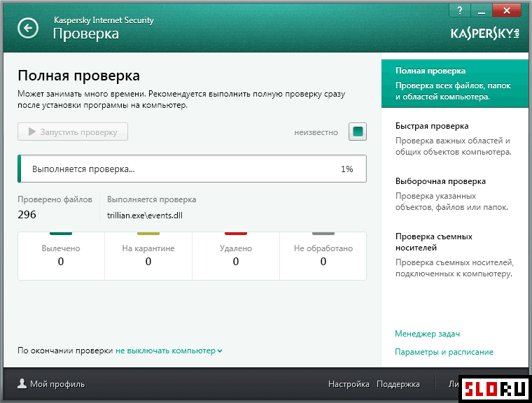Click the Полная проверка heading
This screenshot has width=532, height=403.
tap(78, 76)
